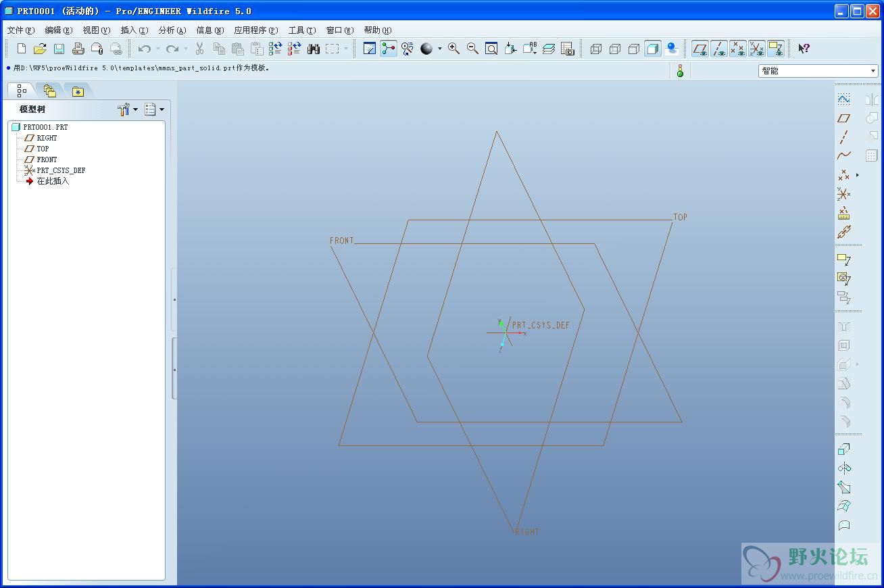
Task: Open the View Manager icon
Action: point(567,49)
